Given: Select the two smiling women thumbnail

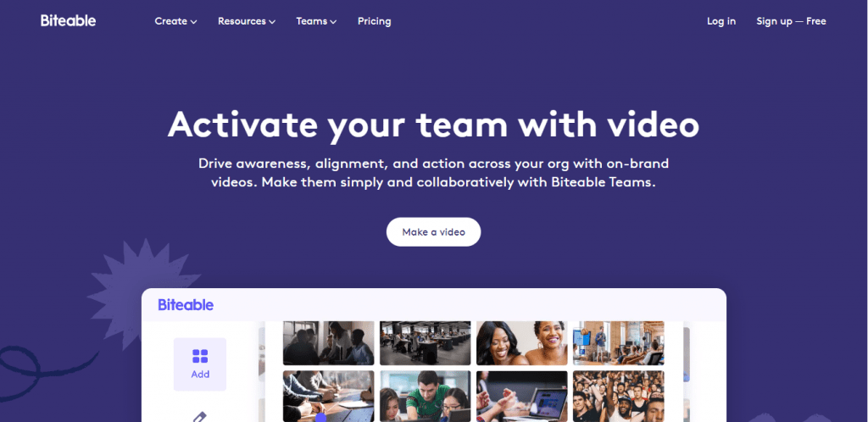Looking at the screenshot, I should point(521,343).
